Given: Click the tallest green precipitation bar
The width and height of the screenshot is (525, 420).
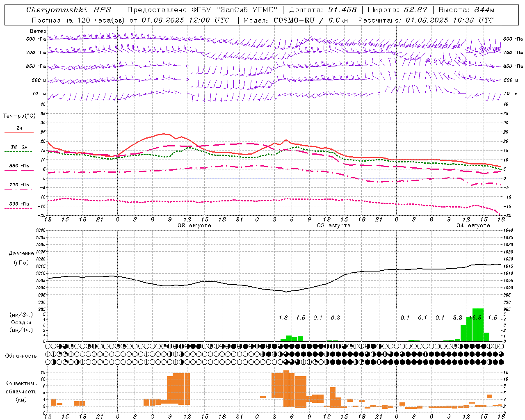Looking at the screenshot, I should 478,325.
